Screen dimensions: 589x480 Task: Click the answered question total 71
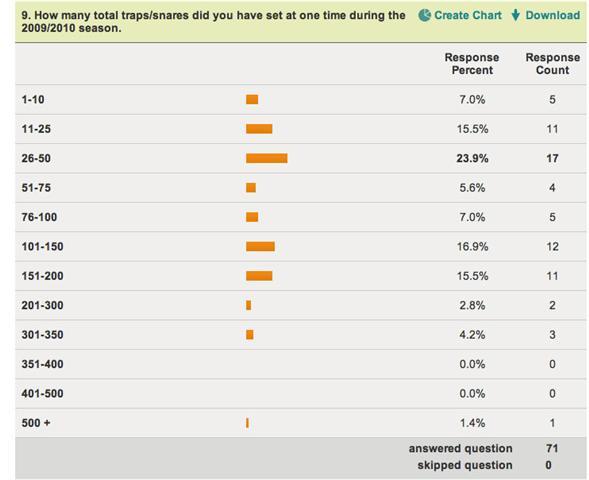coord(552,448)
